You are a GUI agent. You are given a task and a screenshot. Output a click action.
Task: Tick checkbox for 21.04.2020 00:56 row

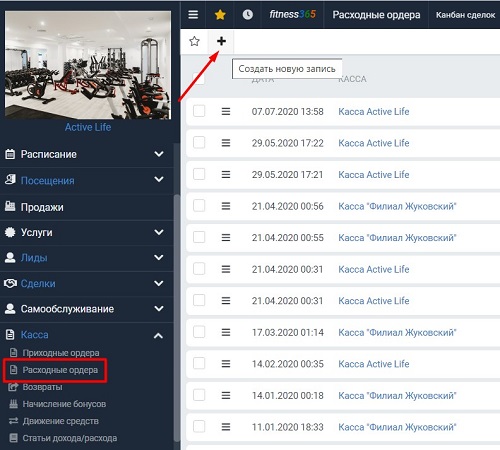coord(199,206)
